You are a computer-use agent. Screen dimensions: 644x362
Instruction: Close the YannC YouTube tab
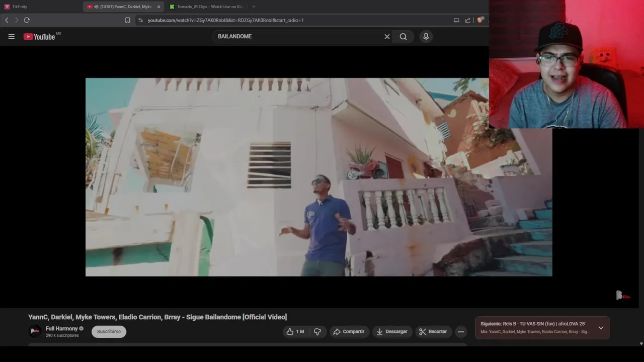158,7
